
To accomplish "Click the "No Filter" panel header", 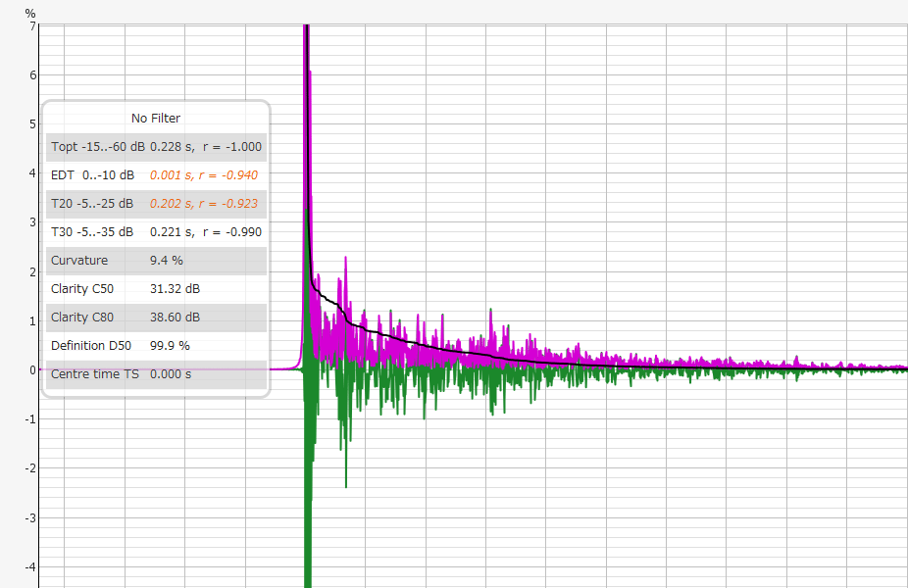I will coord(156,118).
